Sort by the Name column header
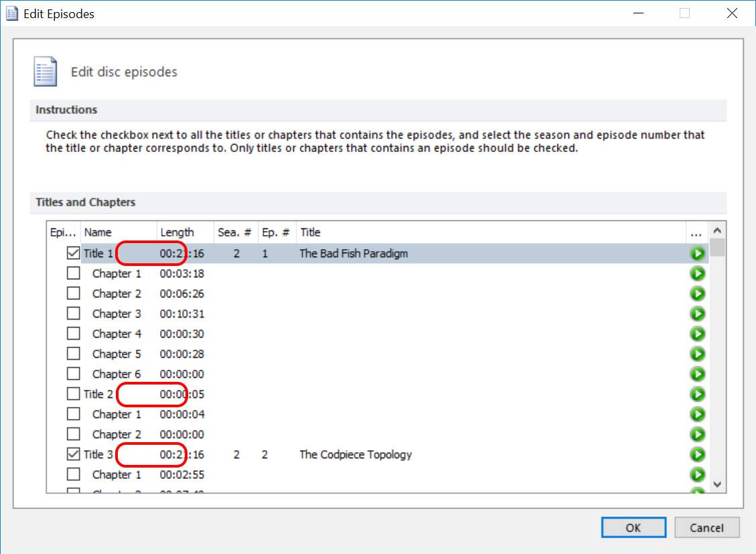Viewport: 756px width, 554px height. (x=119, y=232)
